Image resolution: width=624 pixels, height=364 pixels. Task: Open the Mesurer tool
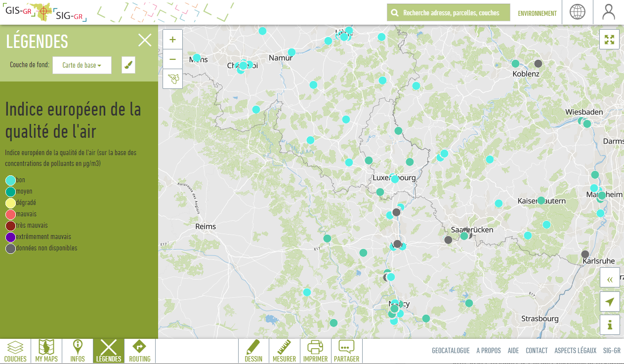pos(284,351)
